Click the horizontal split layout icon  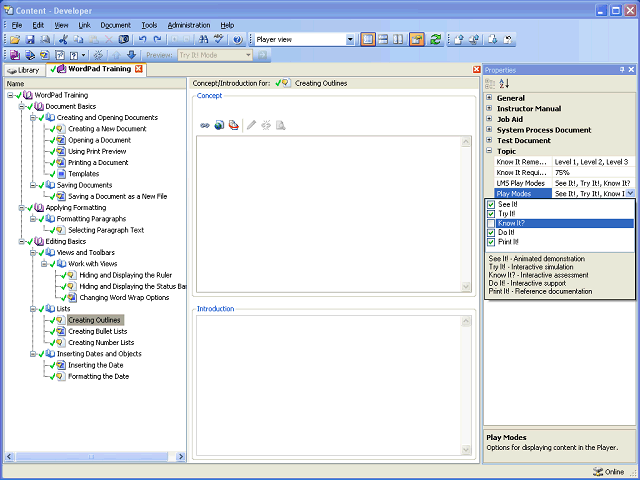[x=383, y=40]
